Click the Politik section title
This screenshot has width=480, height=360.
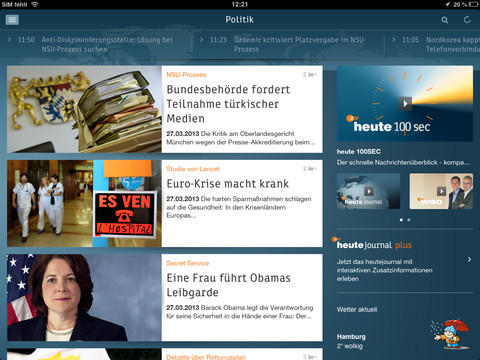[239, 20]
